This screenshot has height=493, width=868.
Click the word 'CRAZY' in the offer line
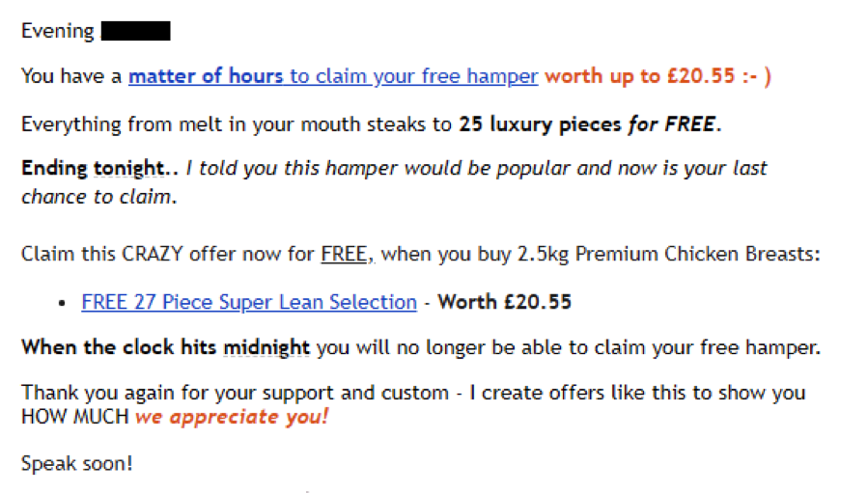(153, 254)
